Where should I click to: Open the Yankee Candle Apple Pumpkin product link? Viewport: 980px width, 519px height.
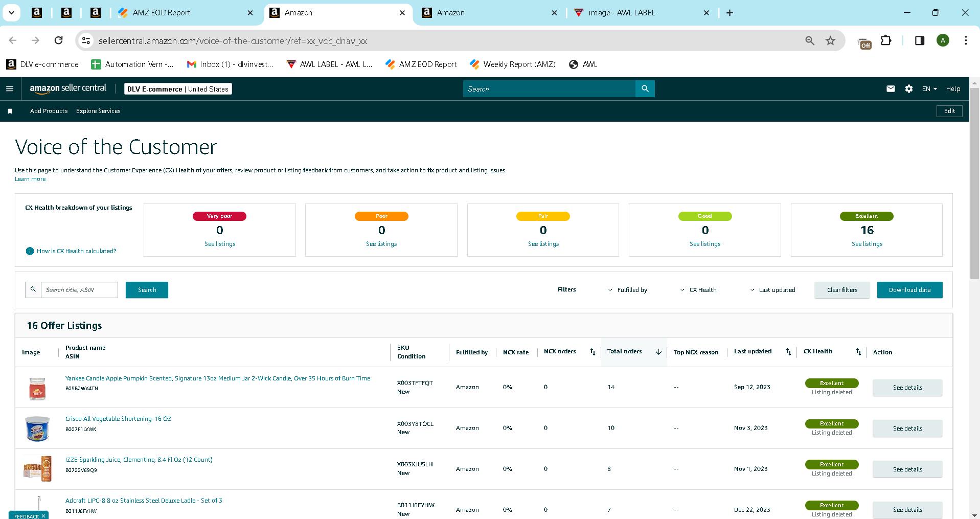pyautogui.click(x=218, y=378)
